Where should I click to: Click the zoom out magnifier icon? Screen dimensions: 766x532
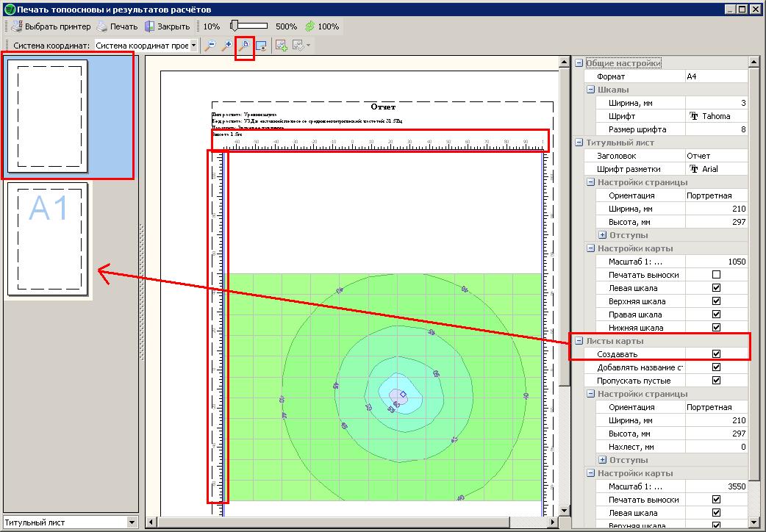[210, 46]
